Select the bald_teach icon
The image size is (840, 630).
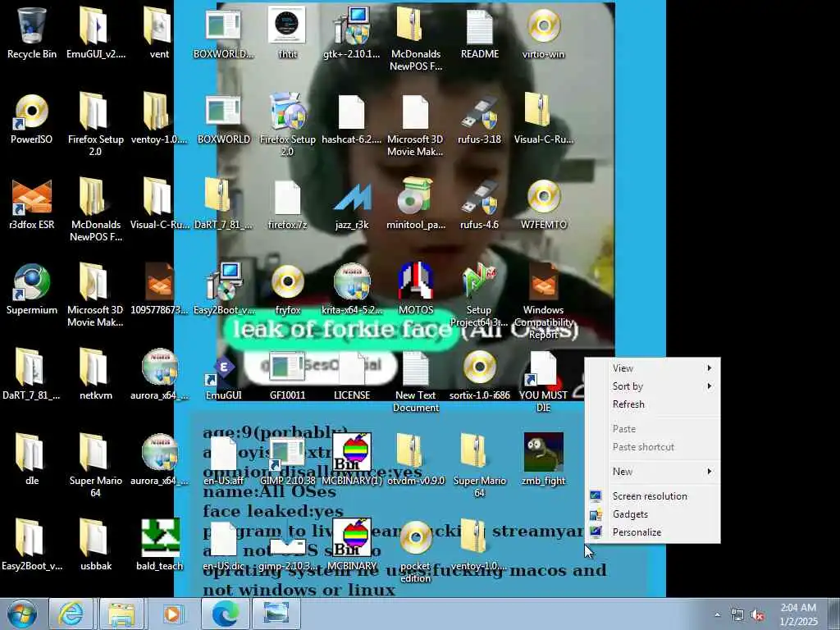160,545
